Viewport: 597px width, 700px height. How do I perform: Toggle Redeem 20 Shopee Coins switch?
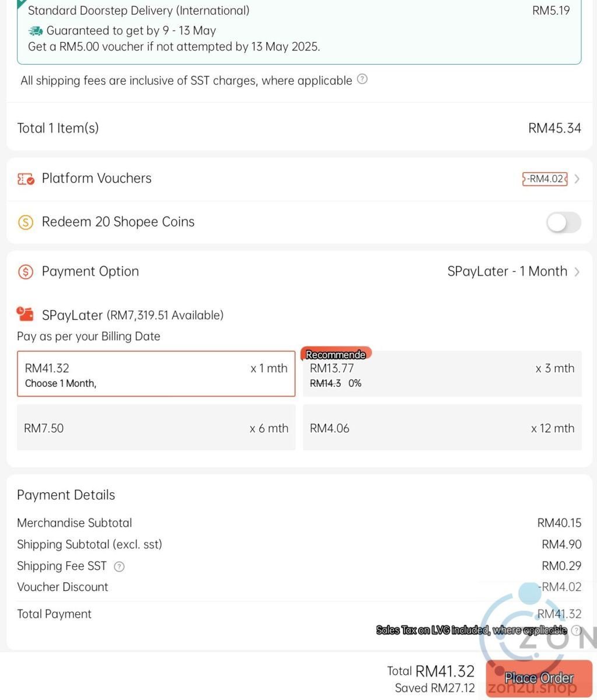(563, 222)
